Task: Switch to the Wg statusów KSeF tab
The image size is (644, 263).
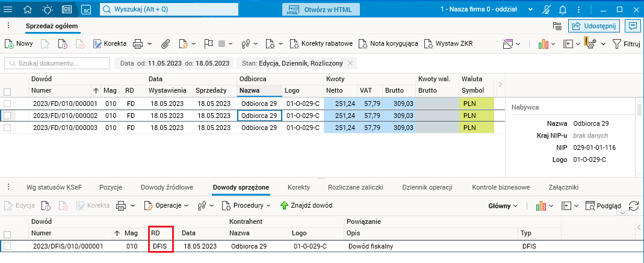Action: 54,187
